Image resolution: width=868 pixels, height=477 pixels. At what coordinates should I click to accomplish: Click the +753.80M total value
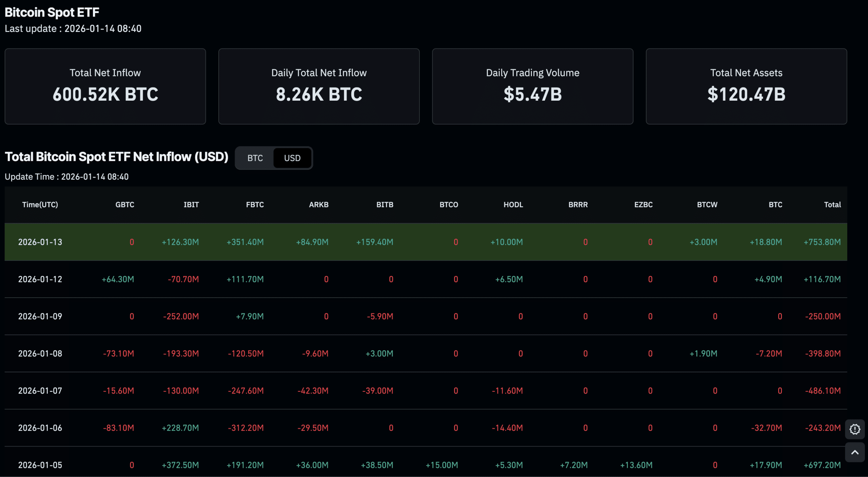click(x=822, y=242)
